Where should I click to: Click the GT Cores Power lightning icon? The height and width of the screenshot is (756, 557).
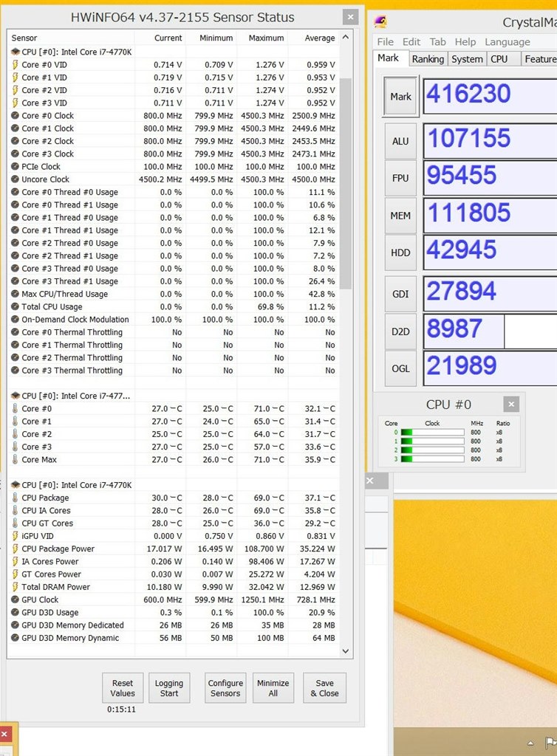[x=15, y=574]
